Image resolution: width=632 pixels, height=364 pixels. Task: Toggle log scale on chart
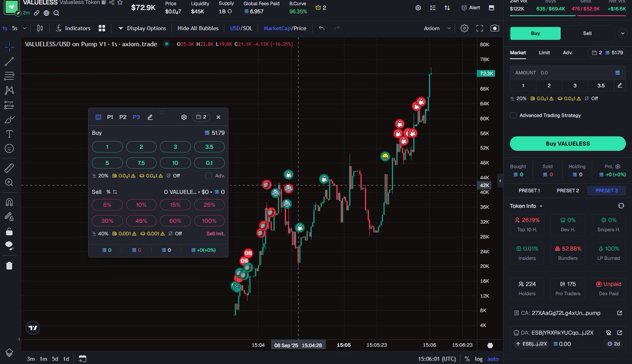tap(478, 359)
